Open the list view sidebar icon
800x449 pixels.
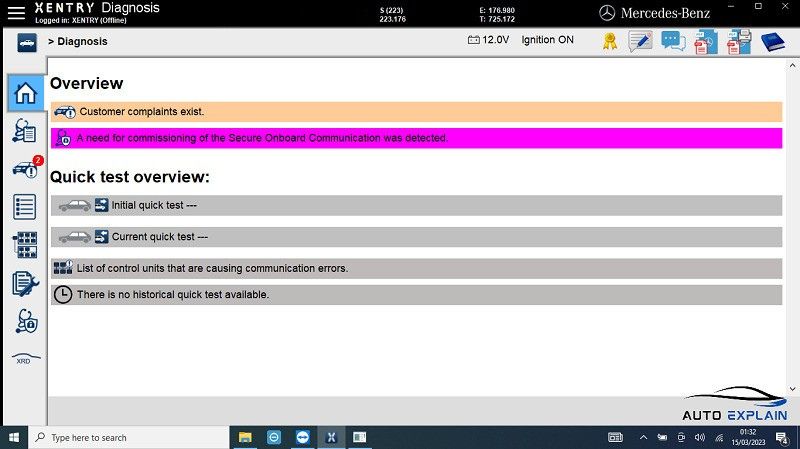point(24,207)
